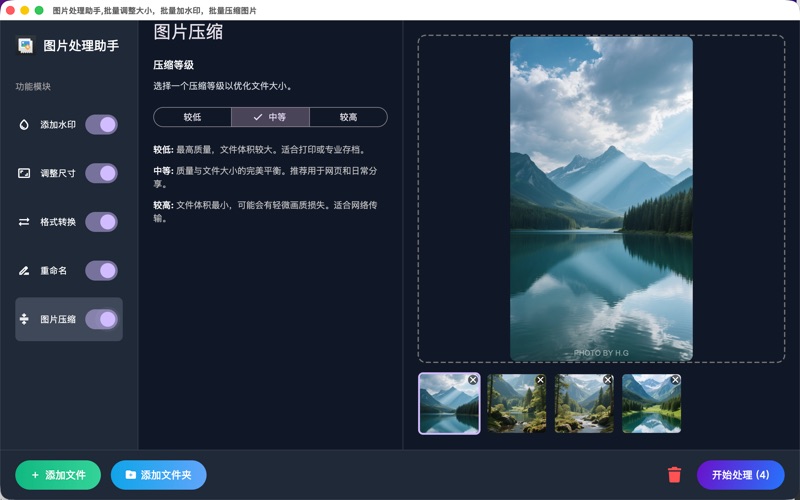Delete all images with red trash icon
The image size is (800, 500).
[x=674, y=474]
